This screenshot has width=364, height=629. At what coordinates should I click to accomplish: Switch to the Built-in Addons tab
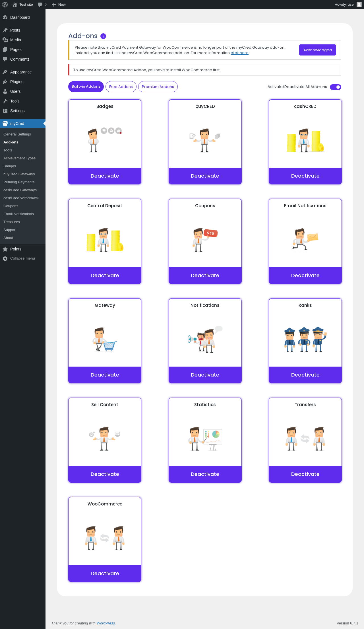pyautogui.click(x=86, y=87)
